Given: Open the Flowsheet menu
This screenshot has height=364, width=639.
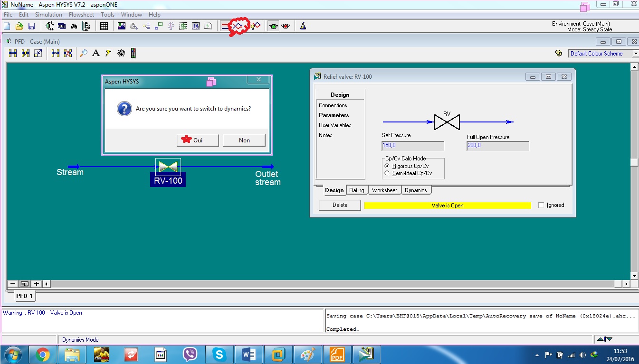Looking at the screenshot, I should coord(81,15).
